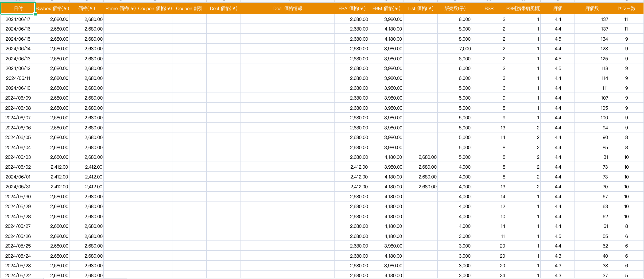Click BSR value 6 on 2024/06/10
Viewport: 644px width, 279px height.
[489, 88]
